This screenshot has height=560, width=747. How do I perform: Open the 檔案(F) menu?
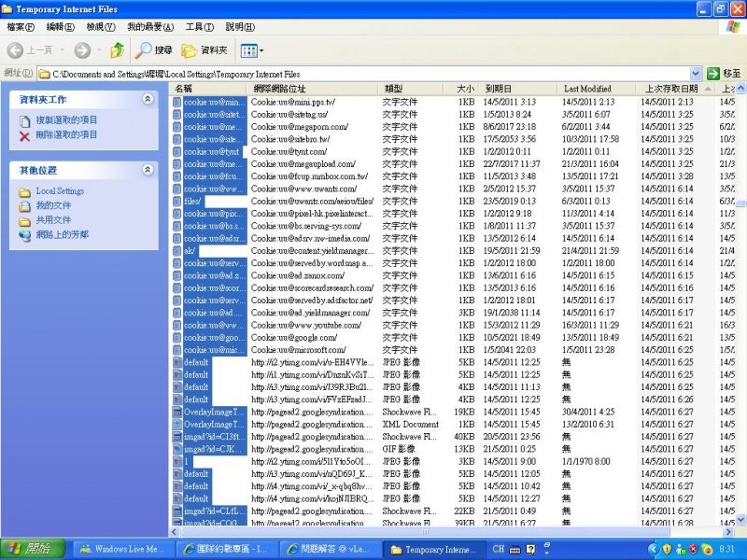pos(21,27)
